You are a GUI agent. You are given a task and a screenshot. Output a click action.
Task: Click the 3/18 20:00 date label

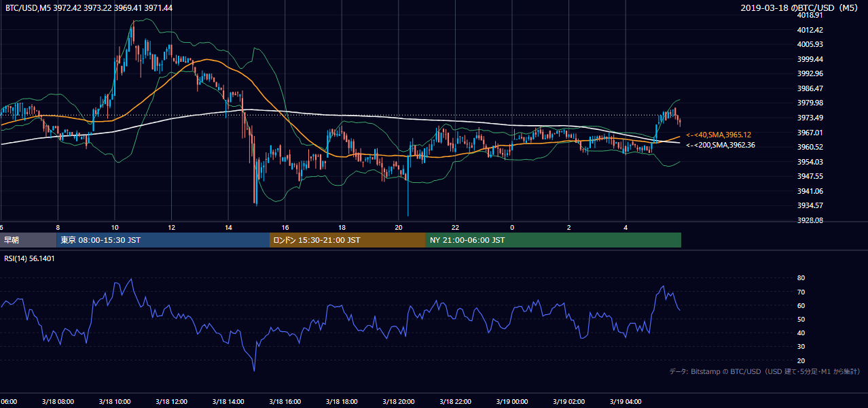pos(398,402)
